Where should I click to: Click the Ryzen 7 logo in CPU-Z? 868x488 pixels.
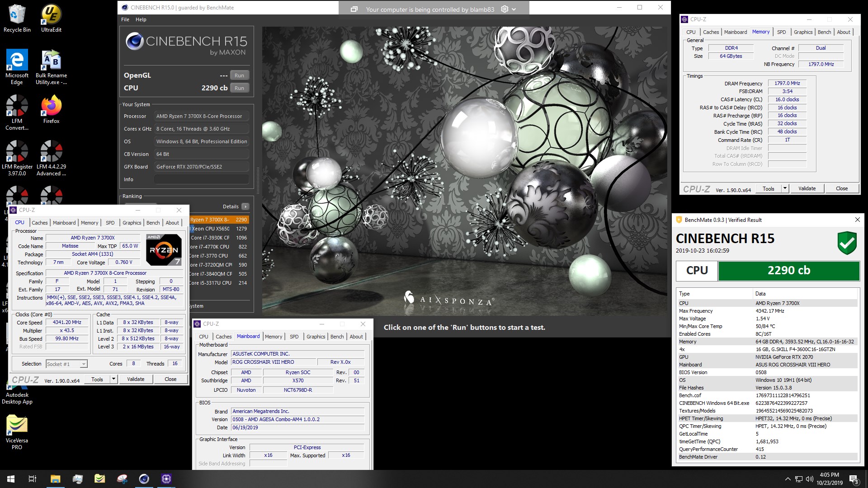click(164, 249)
